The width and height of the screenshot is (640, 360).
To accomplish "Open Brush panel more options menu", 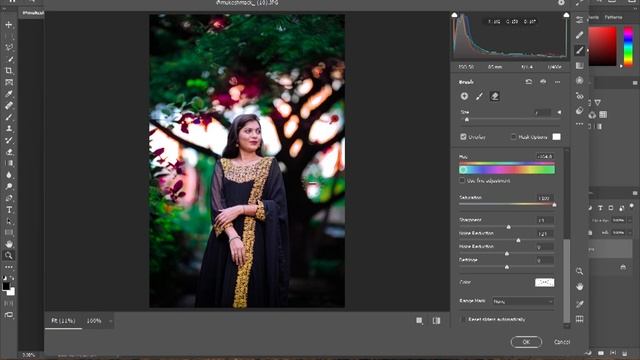I will 558,82.
